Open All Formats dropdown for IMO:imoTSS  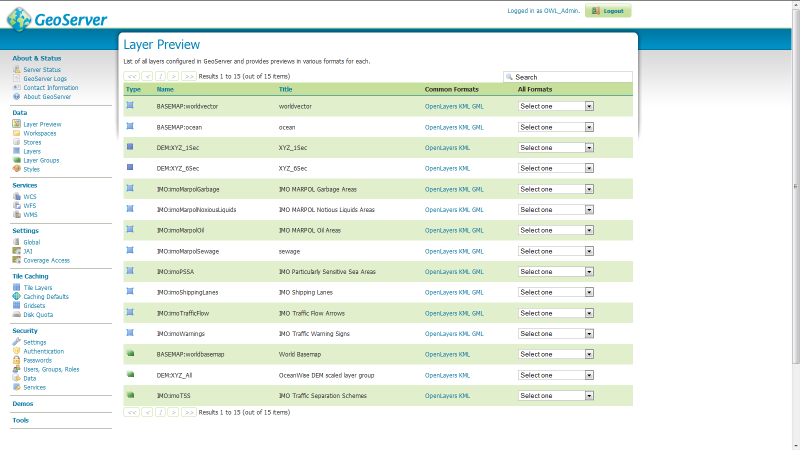click(556, 395)
